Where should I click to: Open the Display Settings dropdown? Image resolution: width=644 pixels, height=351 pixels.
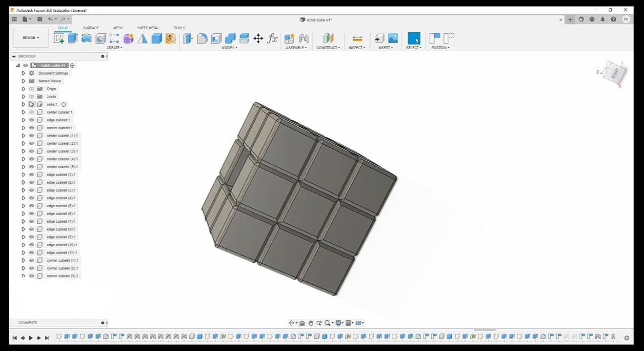(339, 322)
